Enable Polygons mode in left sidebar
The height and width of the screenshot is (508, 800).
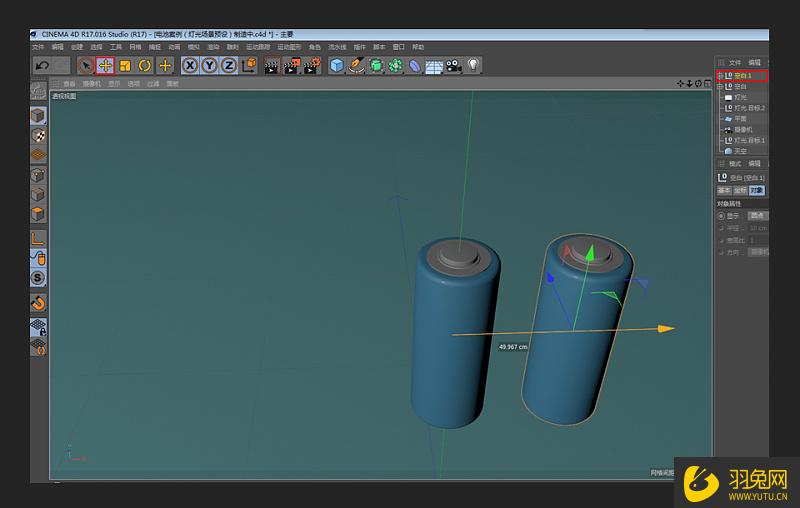pyautogui.click(x=38, y=213)
